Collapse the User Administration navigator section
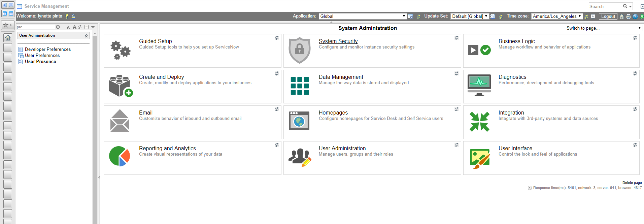This screenshot has width=644, height=224. [86, 36]
